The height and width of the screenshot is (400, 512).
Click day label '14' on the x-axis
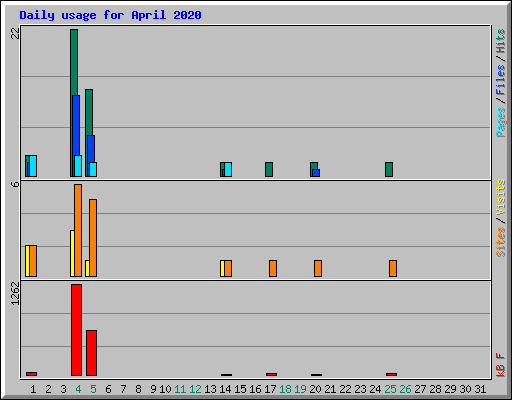click(x=225, y=389)
